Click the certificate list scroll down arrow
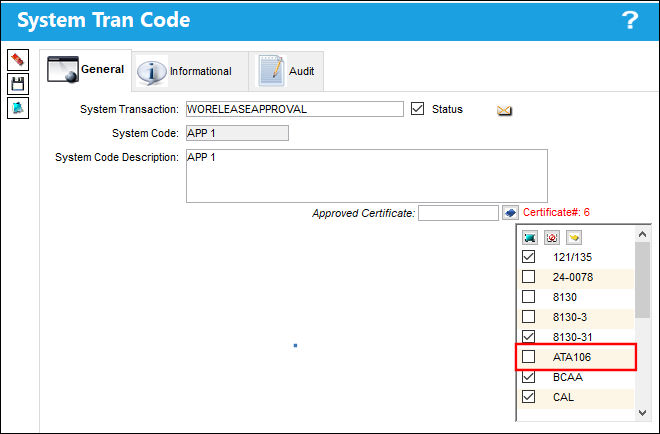The width and height of the screenshot is (660, 434). (x=642, y=413)
